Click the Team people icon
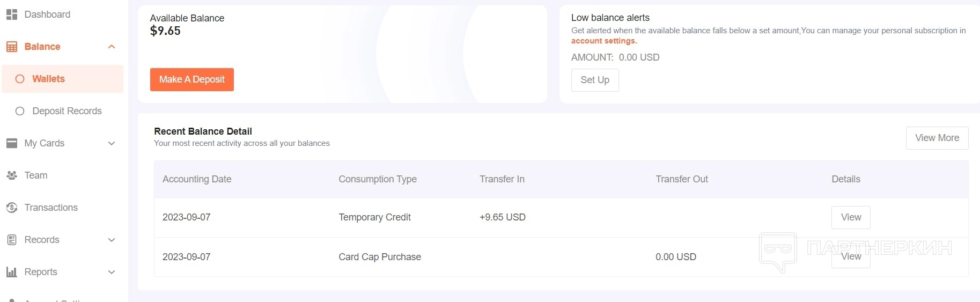The height and width of the screenshot is (302, 980). 12,175
